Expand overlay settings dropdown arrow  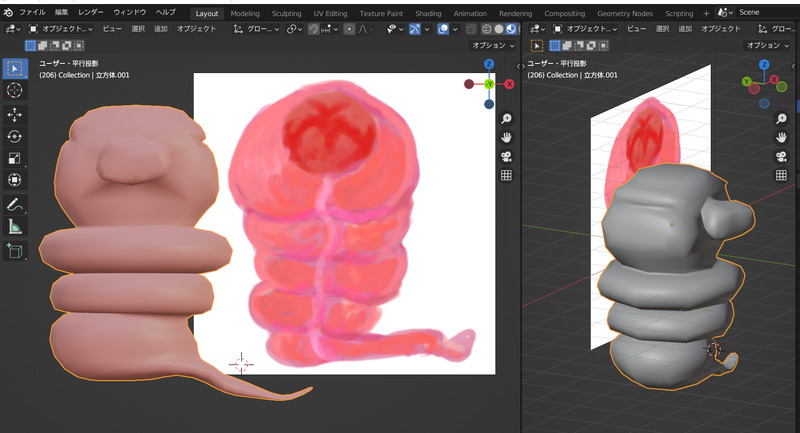455,29
